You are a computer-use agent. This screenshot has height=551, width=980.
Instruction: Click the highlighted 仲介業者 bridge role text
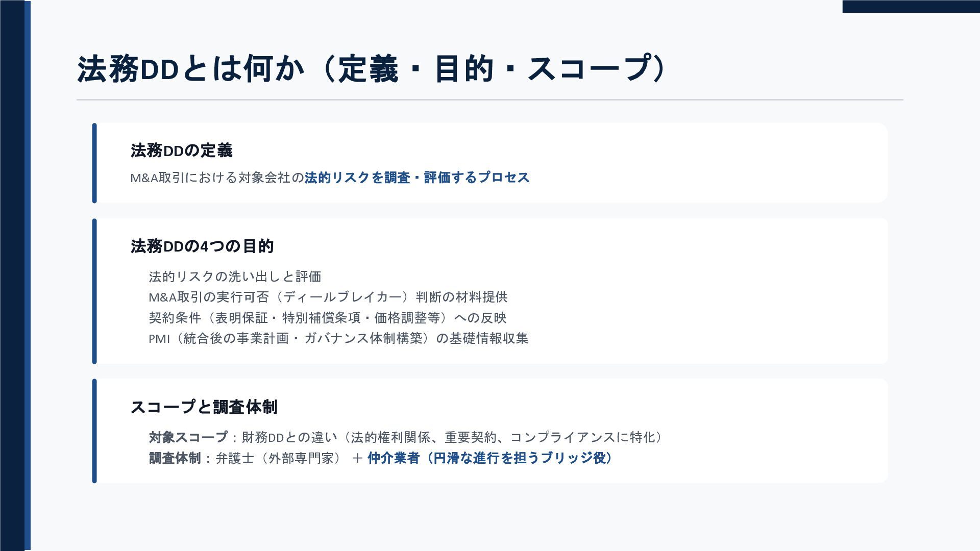tap(490, 458)
